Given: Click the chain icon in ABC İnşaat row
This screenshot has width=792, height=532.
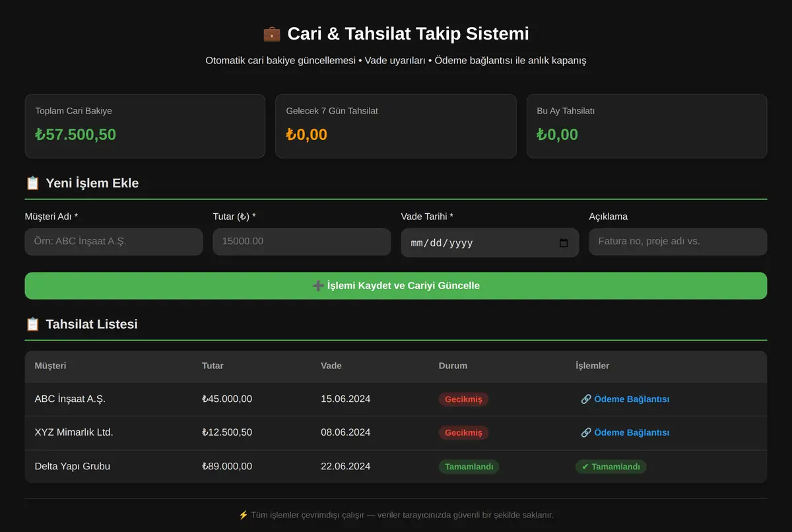Looking at the screenshot, I should pyautogui.click(x=586, y=399).
